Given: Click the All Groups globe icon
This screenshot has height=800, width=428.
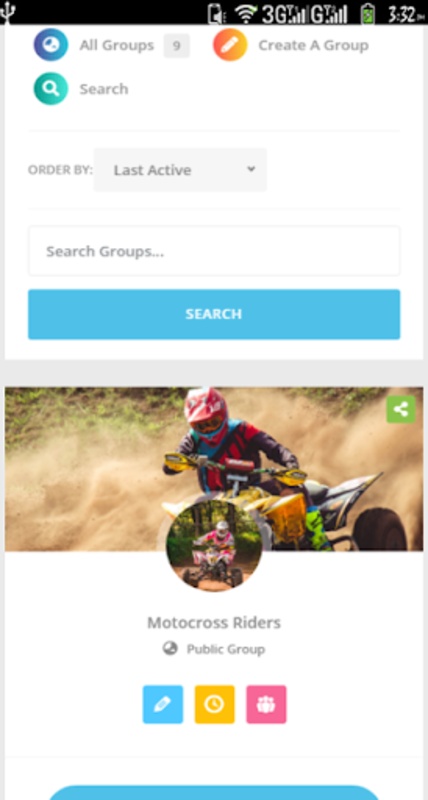Looking at the screenshot, I should pos(51,45).
